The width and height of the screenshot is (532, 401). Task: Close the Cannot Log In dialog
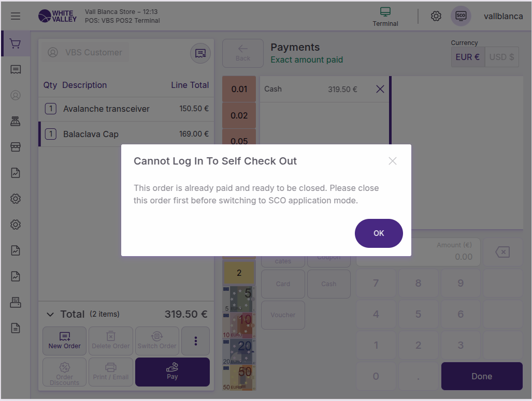(x=393, y=161)
